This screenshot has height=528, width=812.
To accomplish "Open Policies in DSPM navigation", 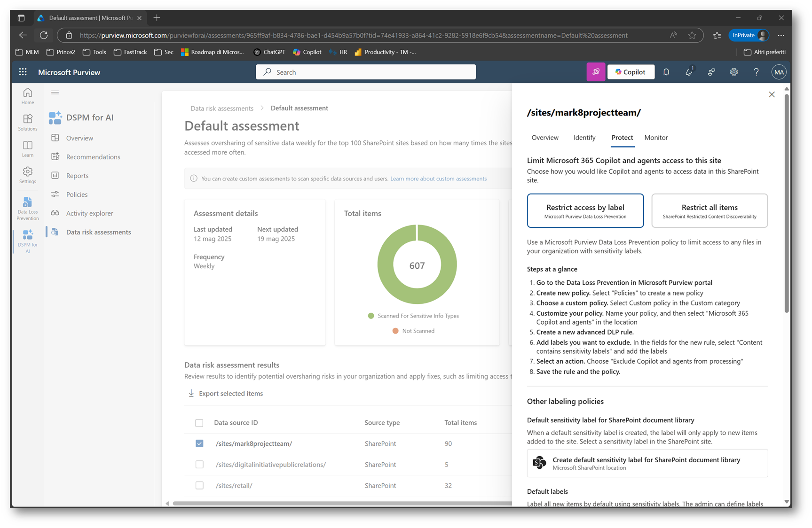I will [77, 194].
